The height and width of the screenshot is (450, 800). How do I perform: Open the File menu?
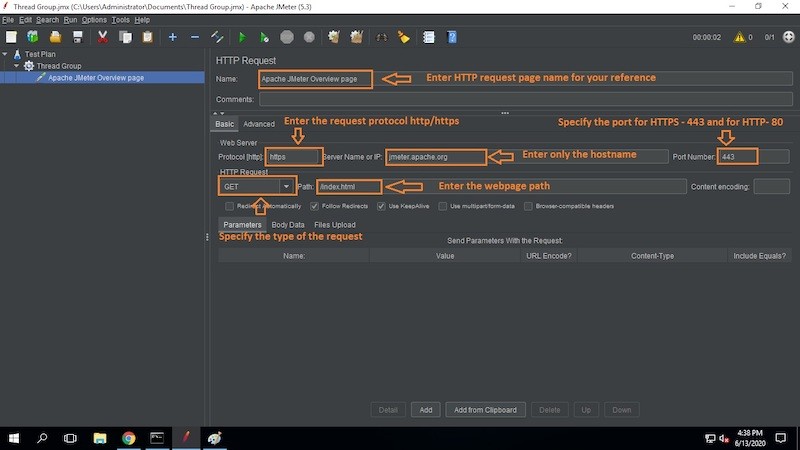(8, 20)
